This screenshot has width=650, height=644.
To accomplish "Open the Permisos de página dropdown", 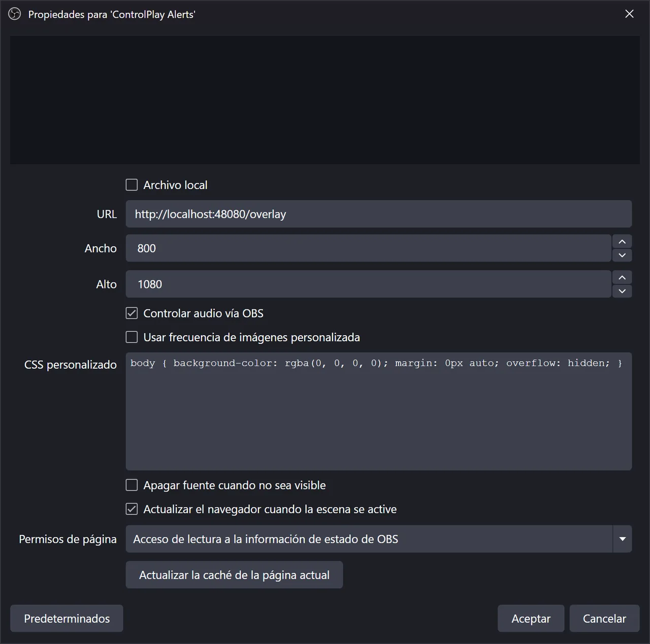I will tap(379, 539).
